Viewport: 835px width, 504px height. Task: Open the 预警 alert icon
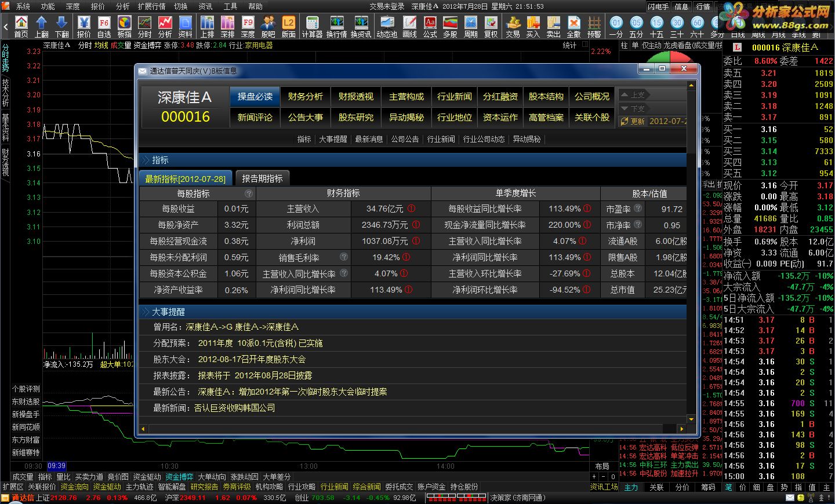click(594, 26)
